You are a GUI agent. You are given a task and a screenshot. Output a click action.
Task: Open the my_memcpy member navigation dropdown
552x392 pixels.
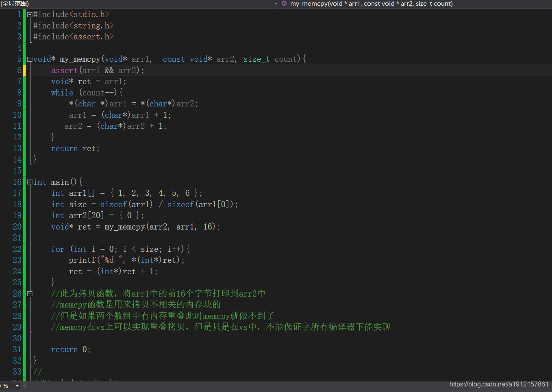(415, 4)
